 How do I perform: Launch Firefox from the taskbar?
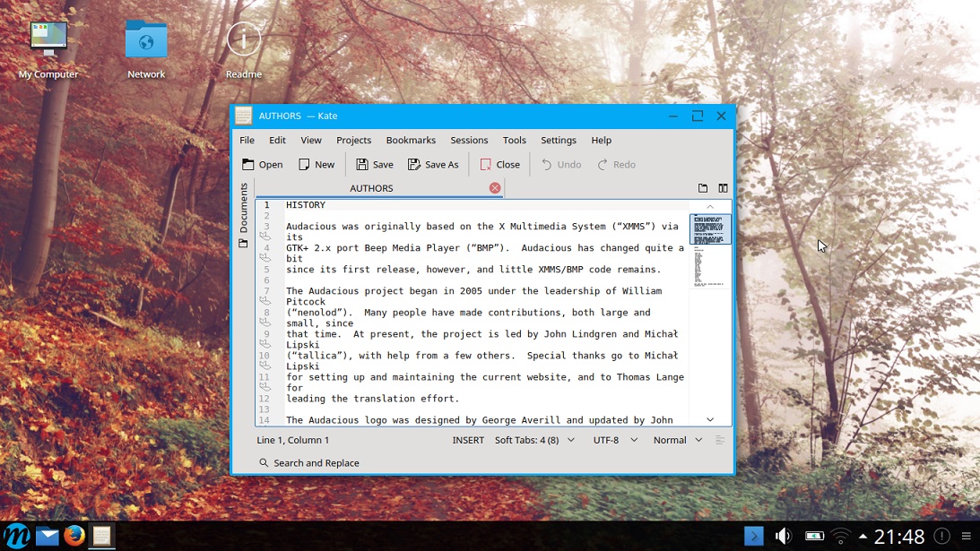tap(74, 536)
